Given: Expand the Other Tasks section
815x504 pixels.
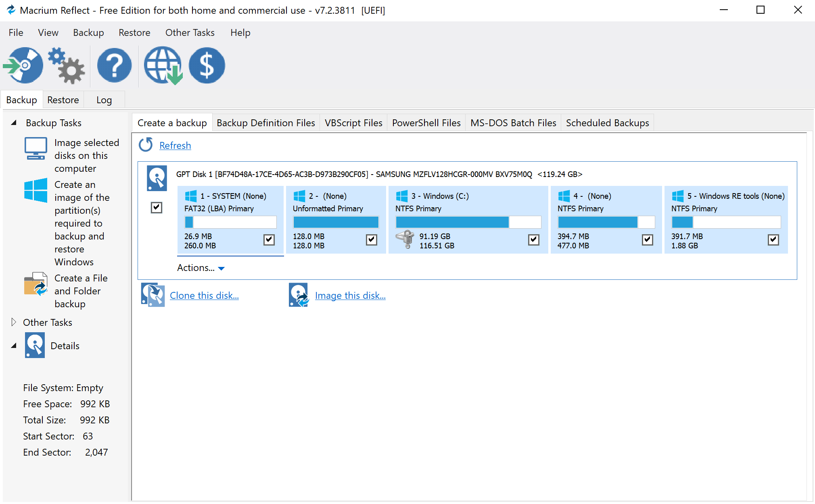Looking at the screenshot, I should [x=13, y=322].
